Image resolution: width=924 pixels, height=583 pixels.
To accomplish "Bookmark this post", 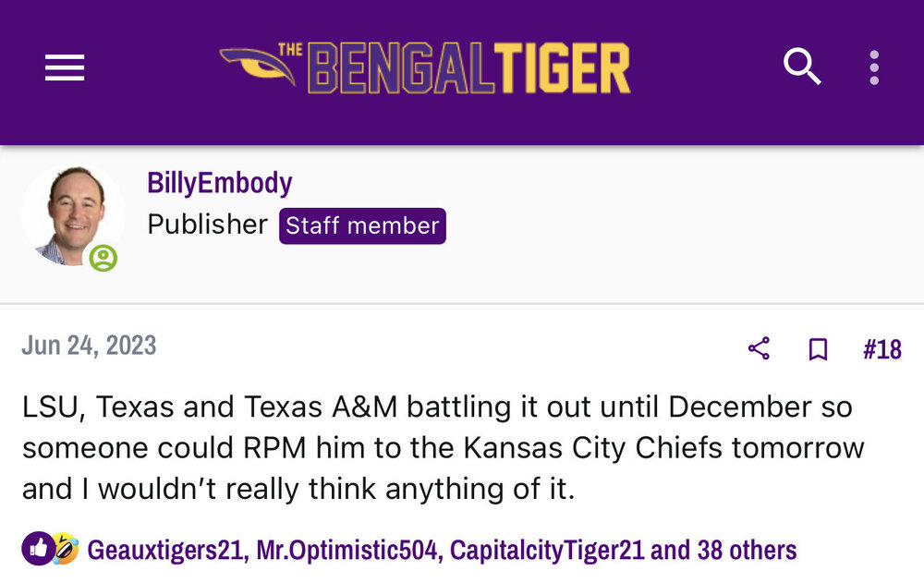I will click(x=818, y=348).
